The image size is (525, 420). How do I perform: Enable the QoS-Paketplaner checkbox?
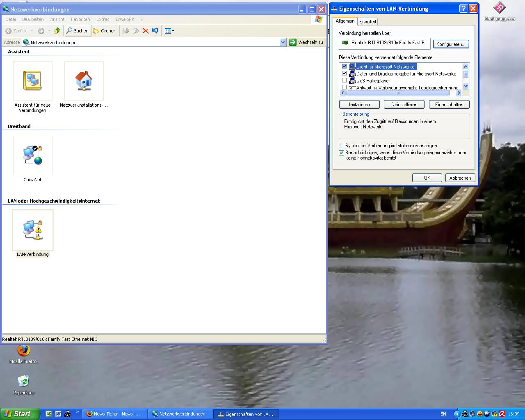click(x=344, y=80)
